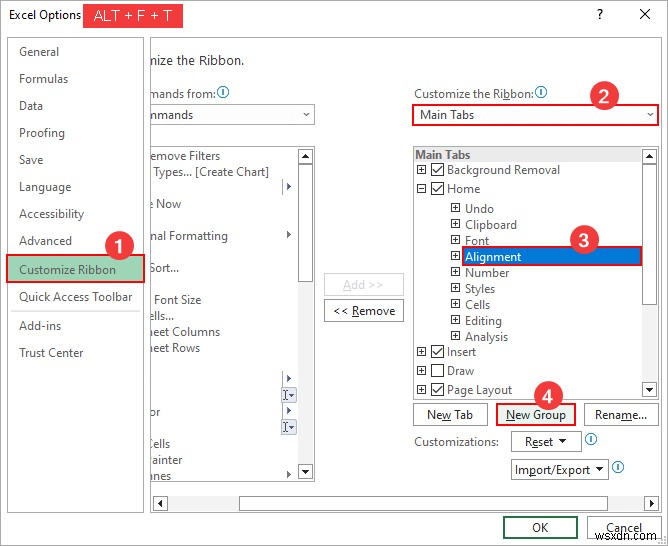Select Alignment group in tree

pos(552,256)
